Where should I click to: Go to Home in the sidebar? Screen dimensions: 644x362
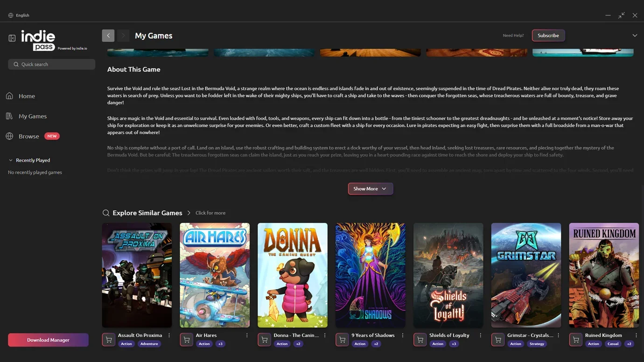pos(27,96)
